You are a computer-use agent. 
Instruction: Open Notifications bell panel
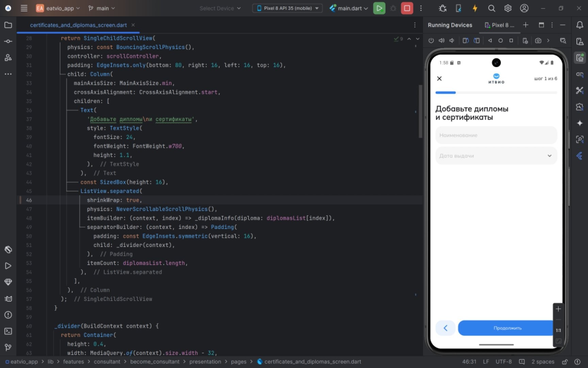(579, 25)
